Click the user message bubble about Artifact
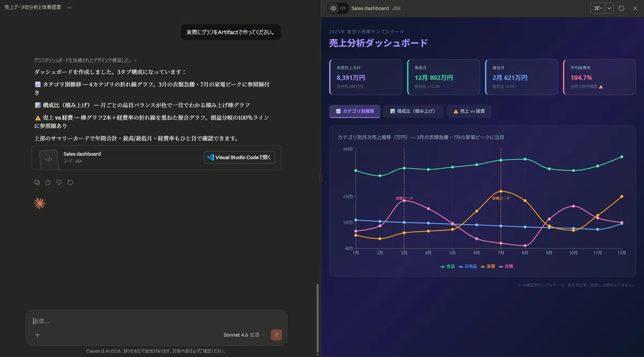 [x=231, y=32]
